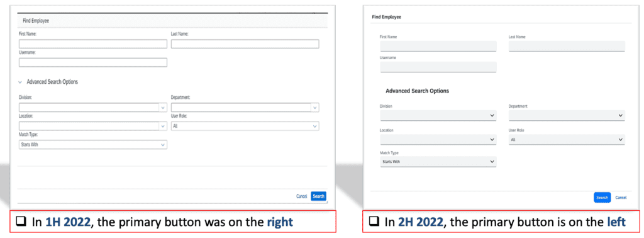The height and width of the screenshot is (238, 644).
Task: Open Match Type dropdown in right dialog
Action: [438, 162]
